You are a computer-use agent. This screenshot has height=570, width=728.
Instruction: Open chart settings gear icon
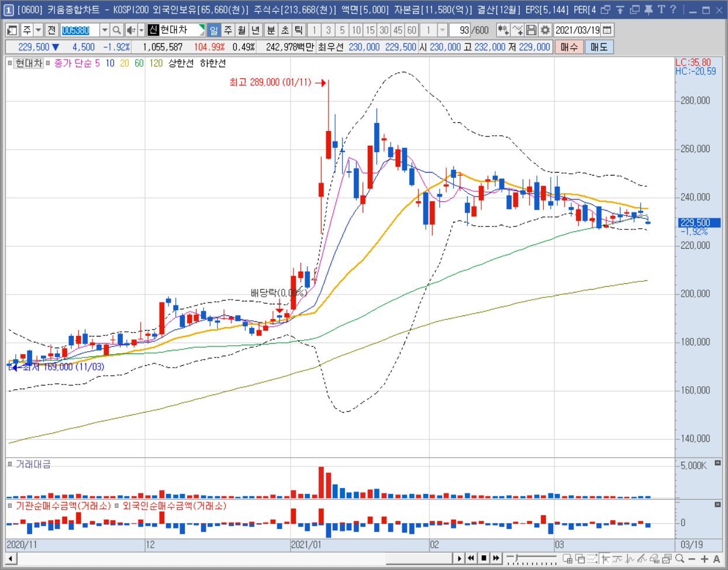click(x=545, y=30)
